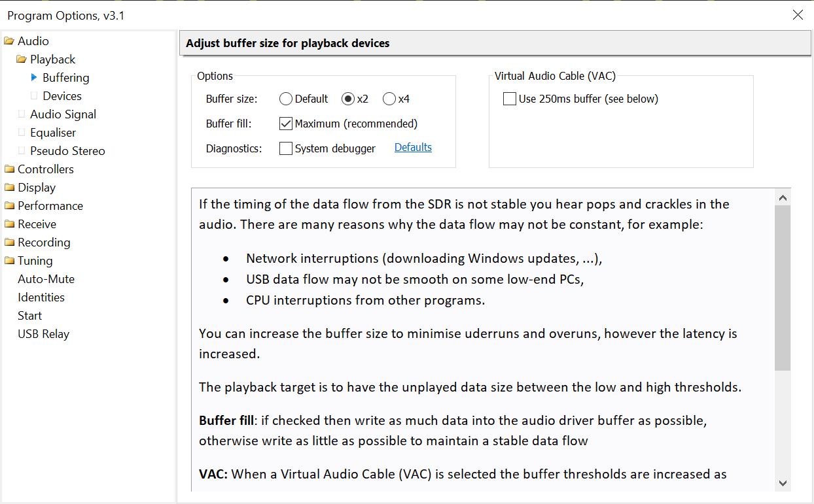
Task: Close the Program Options window
Action: (798, 15)
